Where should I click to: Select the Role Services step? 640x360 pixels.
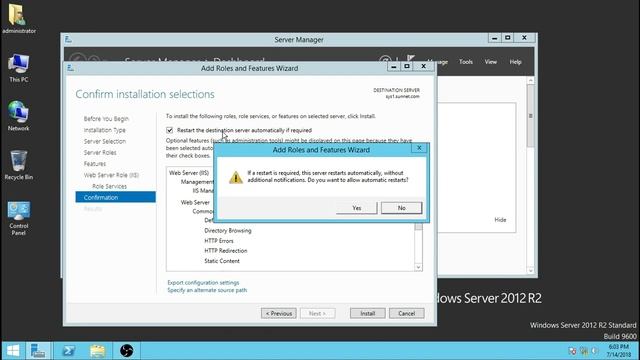pyautogui.click(x=109, y=186)
